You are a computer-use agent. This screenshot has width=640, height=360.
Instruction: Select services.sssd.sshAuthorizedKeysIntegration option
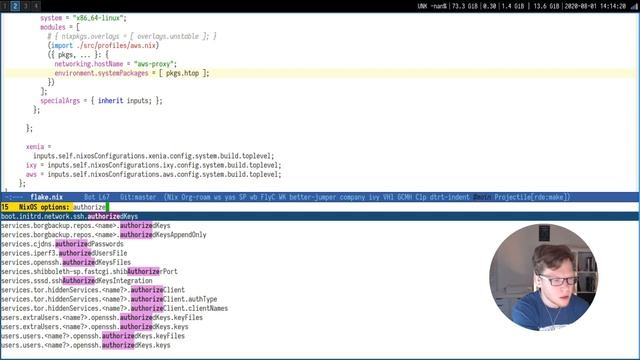(x=77, y=281)
